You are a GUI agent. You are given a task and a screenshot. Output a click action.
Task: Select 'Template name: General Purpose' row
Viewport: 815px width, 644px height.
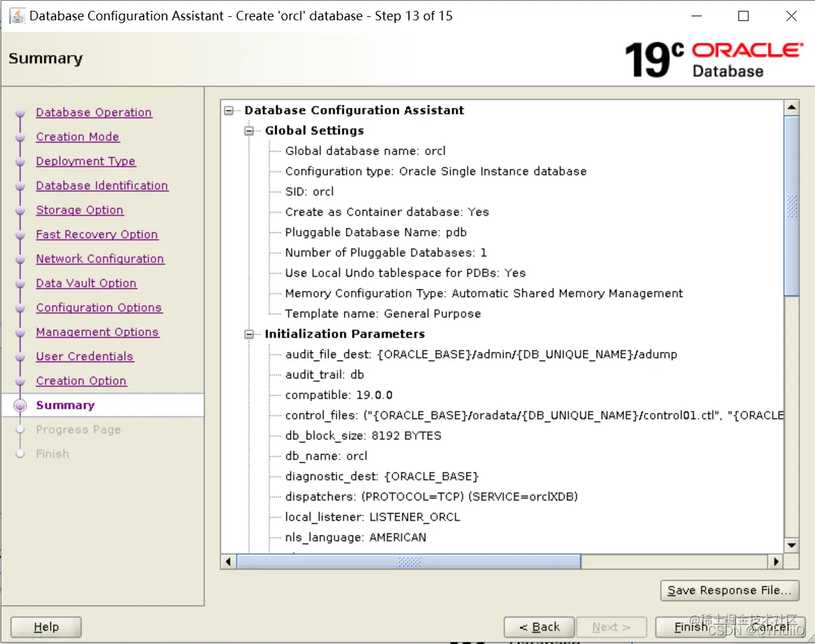click(383, 314)
